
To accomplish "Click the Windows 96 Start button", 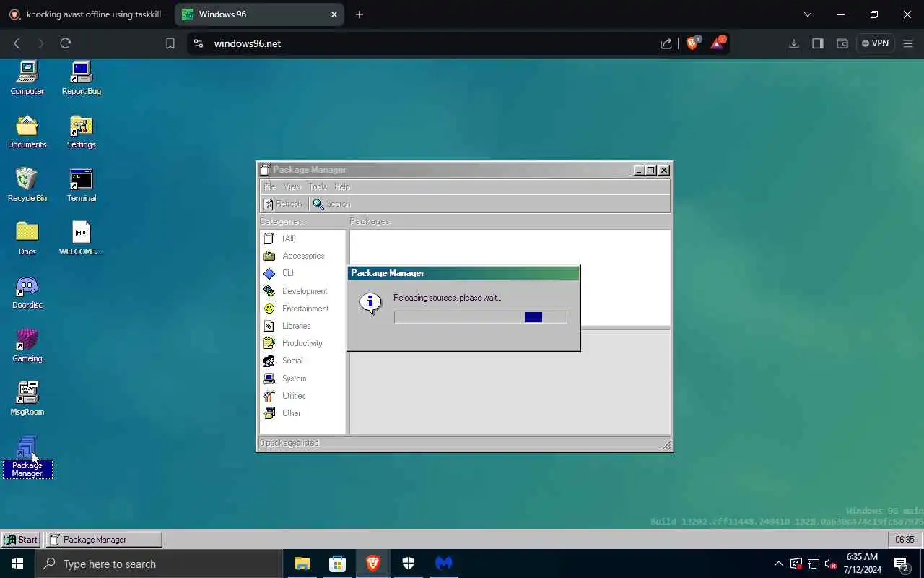I will [21, 539].
